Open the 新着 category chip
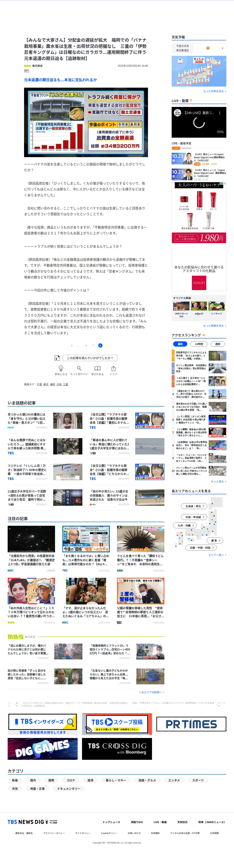The image size is (234, 868). click(x=15, y=780)
